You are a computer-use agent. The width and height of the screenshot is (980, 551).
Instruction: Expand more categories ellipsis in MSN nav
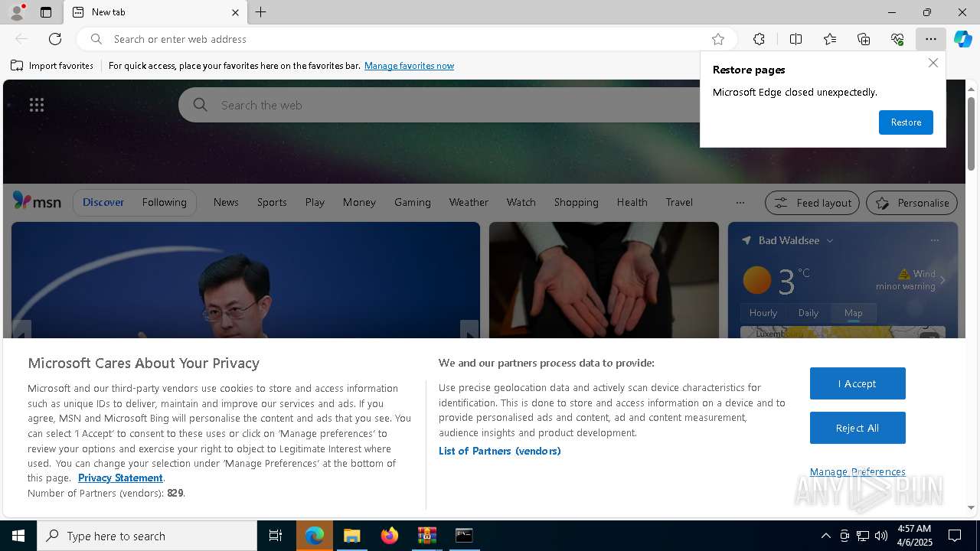pos(740,203)
